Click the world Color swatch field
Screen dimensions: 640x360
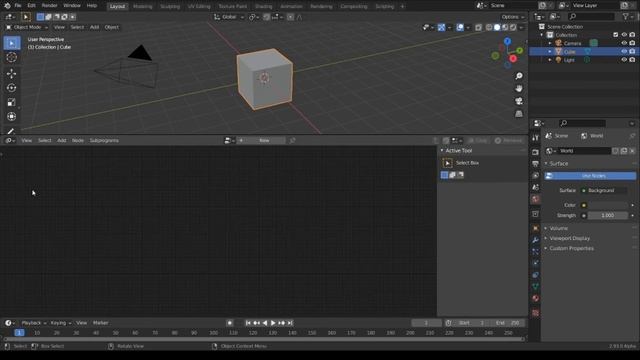pos(608,205)
